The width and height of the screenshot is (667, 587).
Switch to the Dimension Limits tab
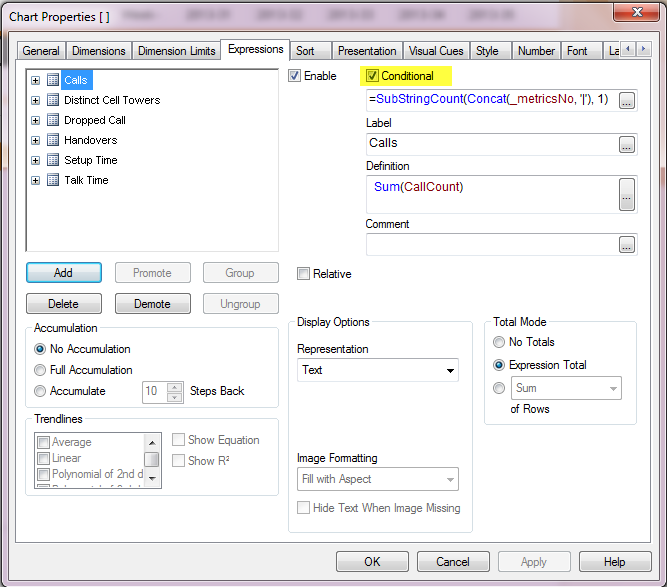click(x=177, y=51)
